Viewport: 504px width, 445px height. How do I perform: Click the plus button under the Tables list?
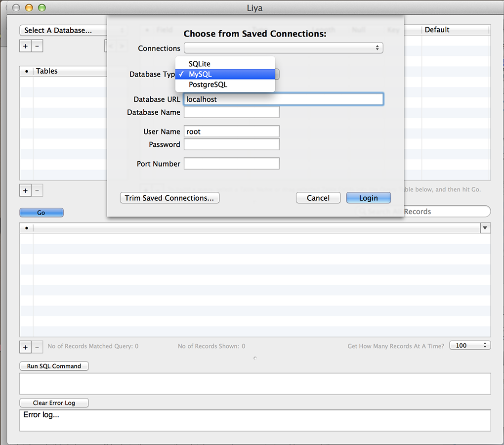25,190
